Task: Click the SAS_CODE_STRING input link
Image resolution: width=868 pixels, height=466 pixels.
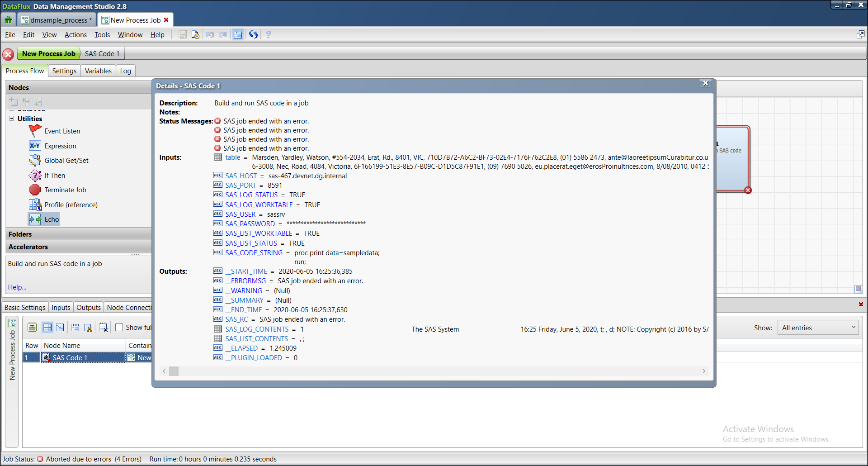Action: (254, 253)
